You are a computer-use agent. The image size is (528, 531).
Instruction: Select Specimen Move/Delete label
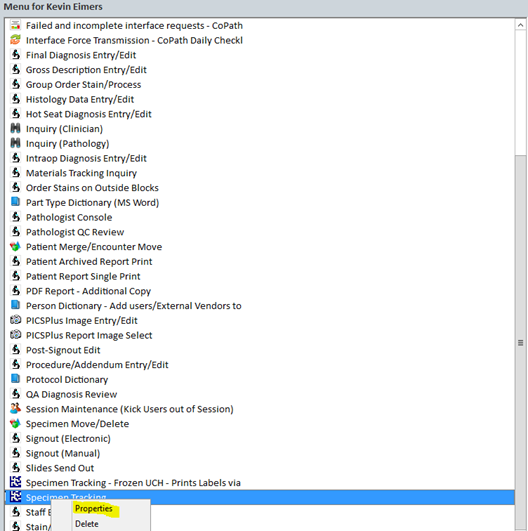click(x=78, y=424)
